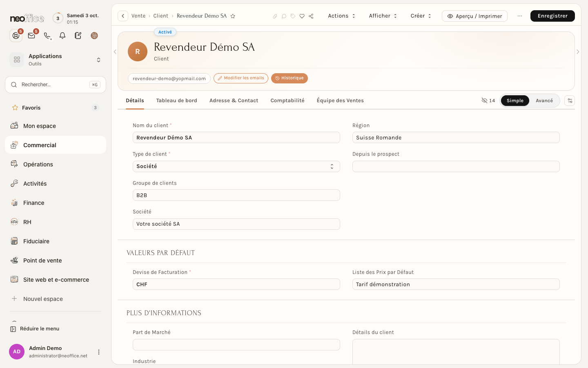The width and height of the screenshot is (588, 368).
Task: Star Revendeur Démo SA as favorite
Action: pos(233,16)
